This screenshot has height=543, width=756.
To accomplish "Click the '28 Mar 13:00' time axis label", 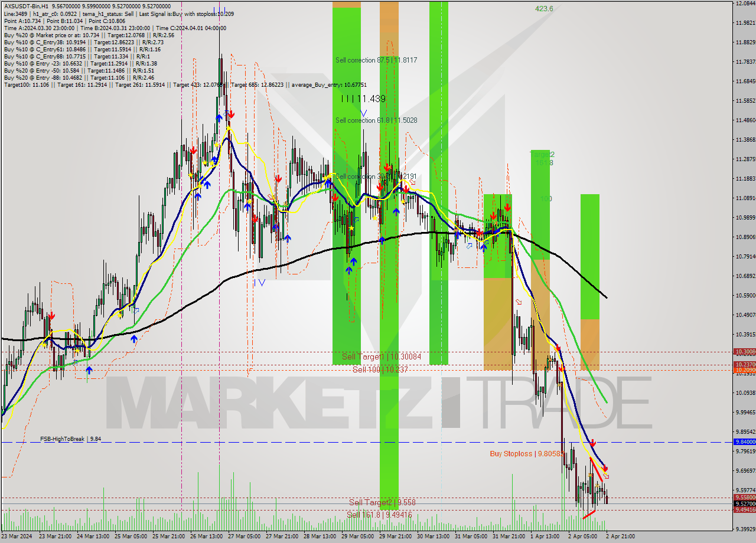I will click(321, 537).
